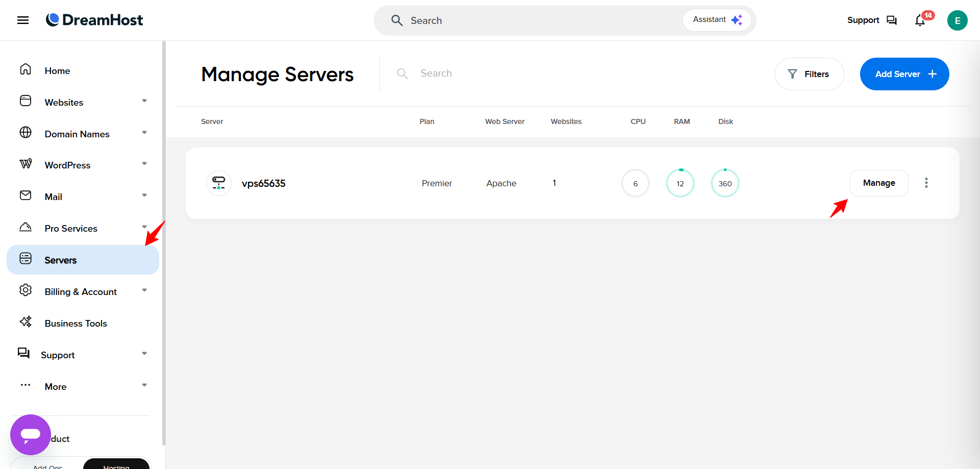Click the Plan column header

point(427,121)
